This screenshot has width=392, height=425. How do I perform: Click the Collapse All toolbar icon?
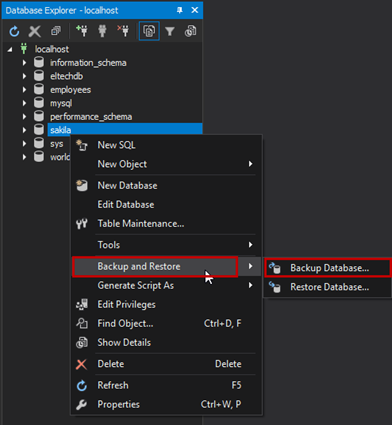(x=56, y=31)
